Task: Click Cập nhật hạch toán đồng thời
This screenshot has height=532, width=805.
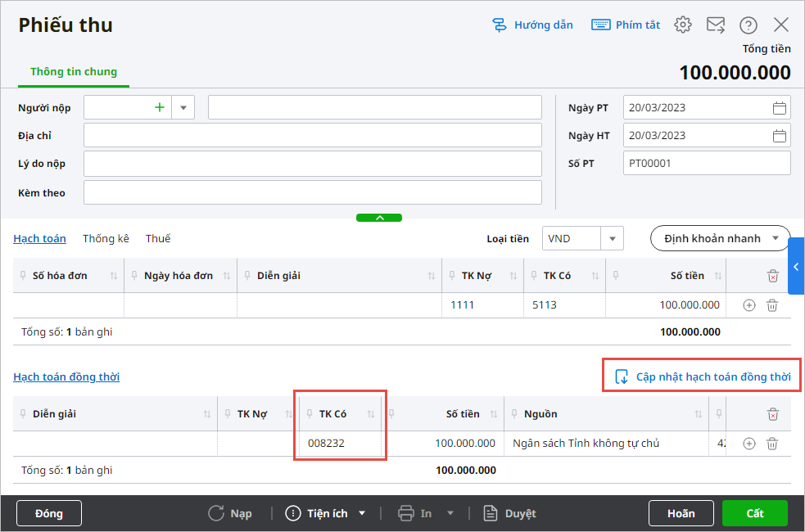Action: 703,376
